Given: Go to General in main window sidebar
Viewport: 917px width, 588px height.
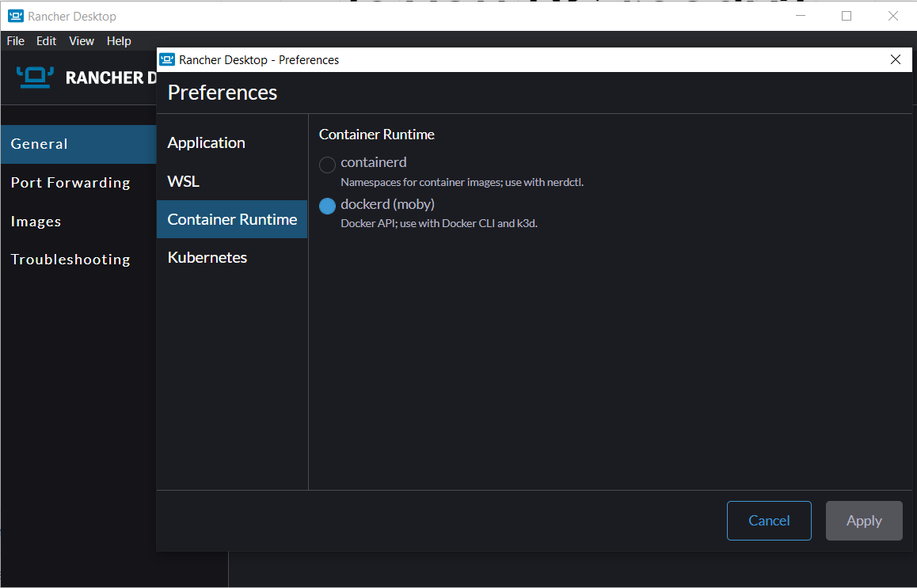Looking at the screenshot, I should pyautogui.click(x=78, y=144).
